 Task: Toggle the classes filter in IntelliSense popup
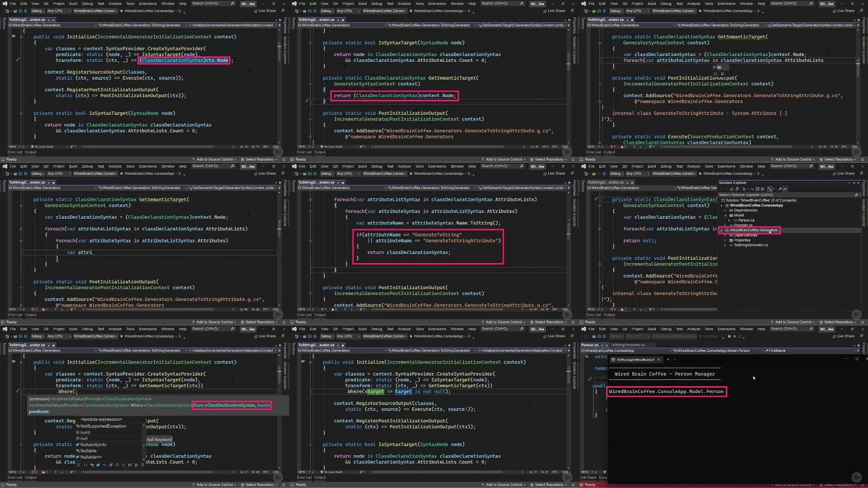pyautogui.click(x=92, y=465)
